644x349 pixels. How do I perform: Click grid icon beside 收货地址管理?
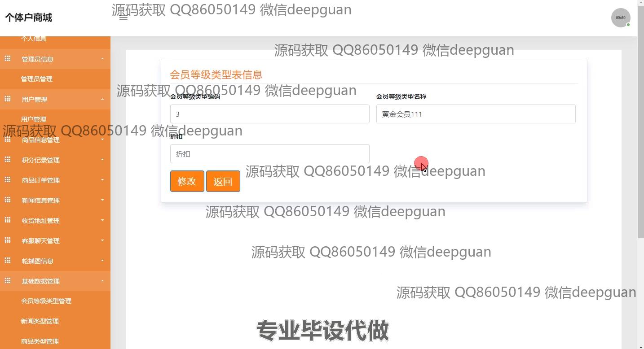(8, 220)
